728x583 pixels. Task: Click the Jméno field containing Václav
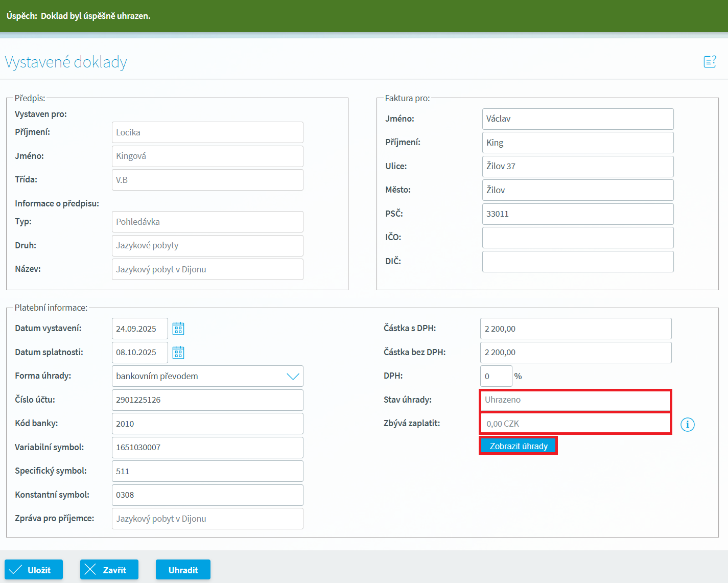(x=577, y=119)
